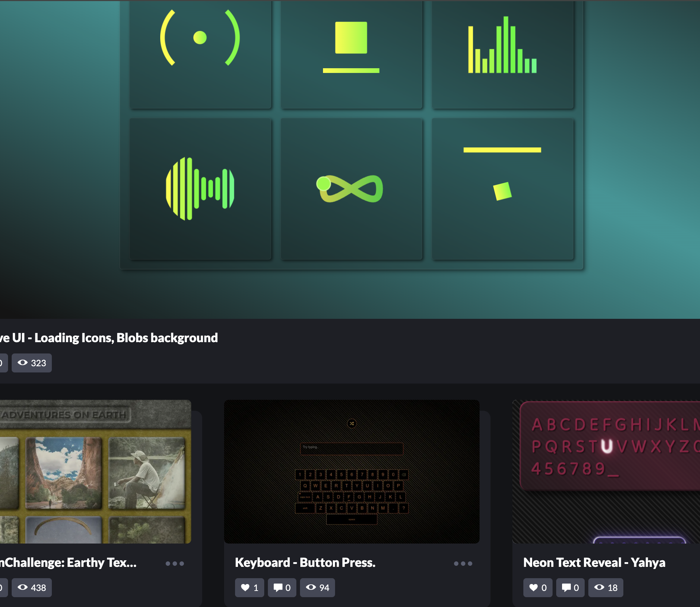The width and height of the screenshot is (700, 607).
Task: Open overflow menu on Keyboard pen card
Action: point(463,564)
